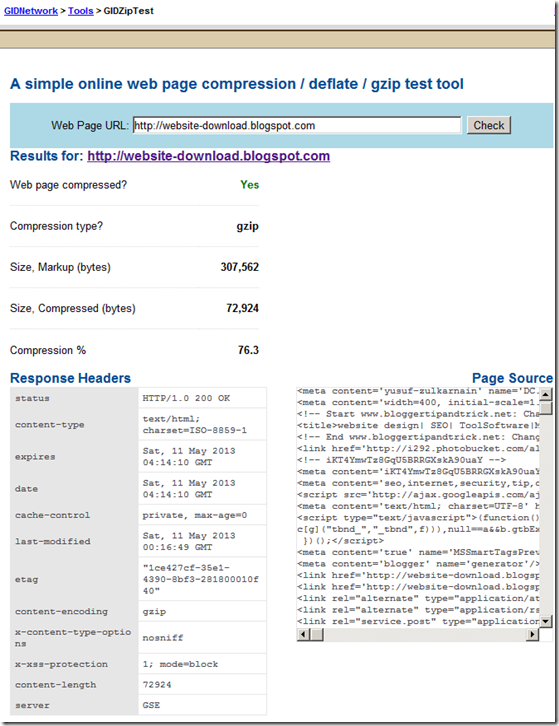Click the expires value 04:14:10 GMT
Image resolution: width=559 pixels, height=726 pixels.
point(202,457)
